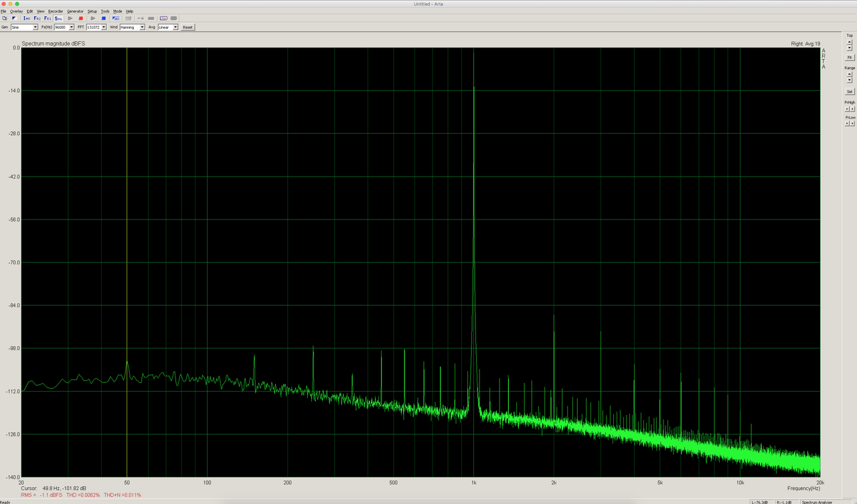
Task: Click FrLow right arrow button
Action: 852,123
